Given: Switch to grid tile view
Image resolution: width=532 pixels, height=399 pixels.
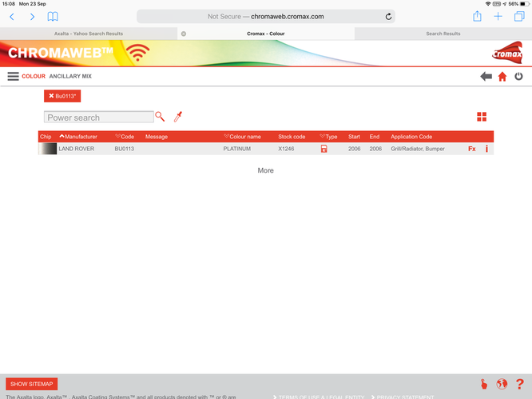Looking at the screenshot, I should coord(482,117).
